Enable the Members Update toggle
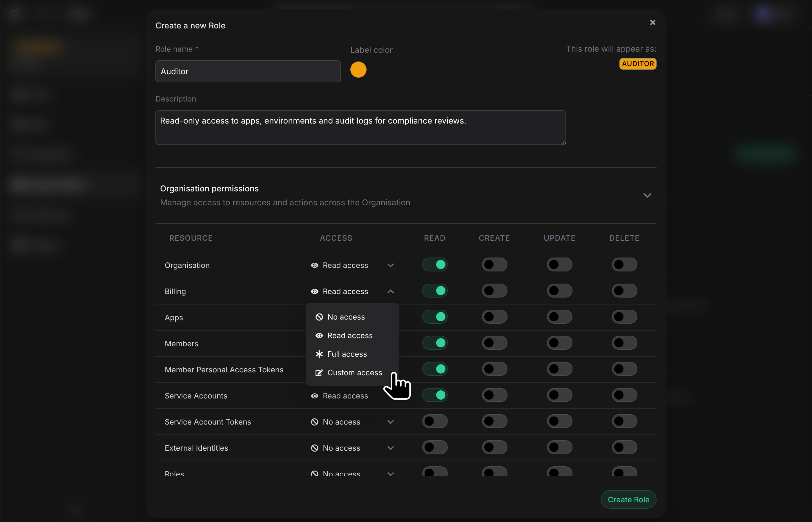812x522 pixels. pyautogui.click(x=559, y=343)
